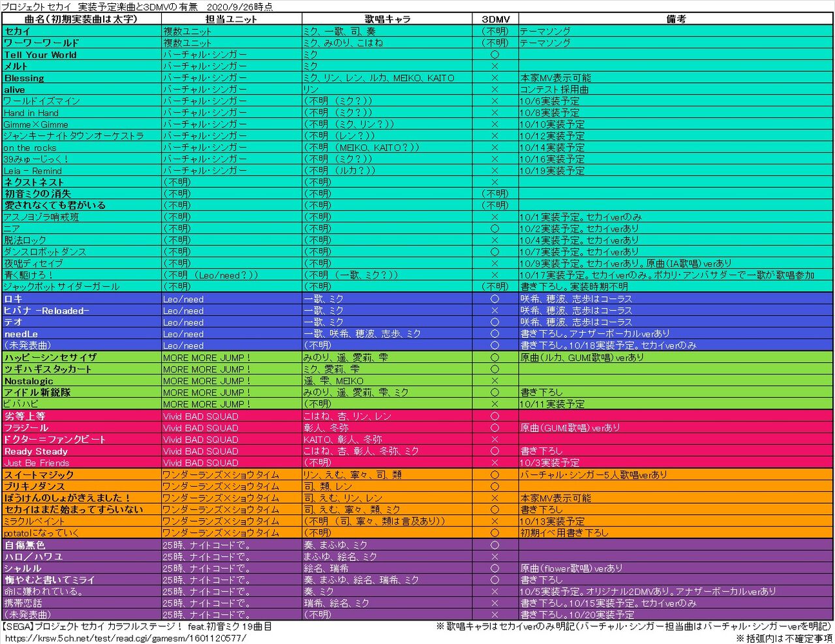The width and height of the screenshot is (835, 644).
Task: Select the ネクストネスト song cell
Action: click(x=82, y=182)
